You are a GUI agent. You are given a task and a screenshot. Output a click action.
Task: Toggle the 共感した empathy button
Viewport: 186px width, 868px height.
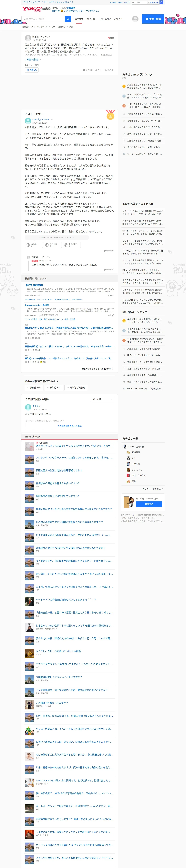tap(32, 70)
